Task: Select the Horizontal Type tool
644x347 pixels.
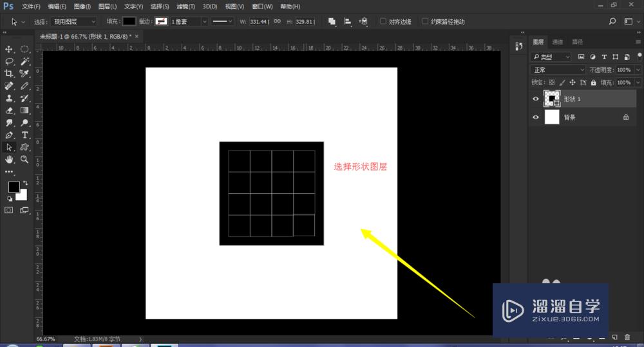Action: click(x=24, y=135)
